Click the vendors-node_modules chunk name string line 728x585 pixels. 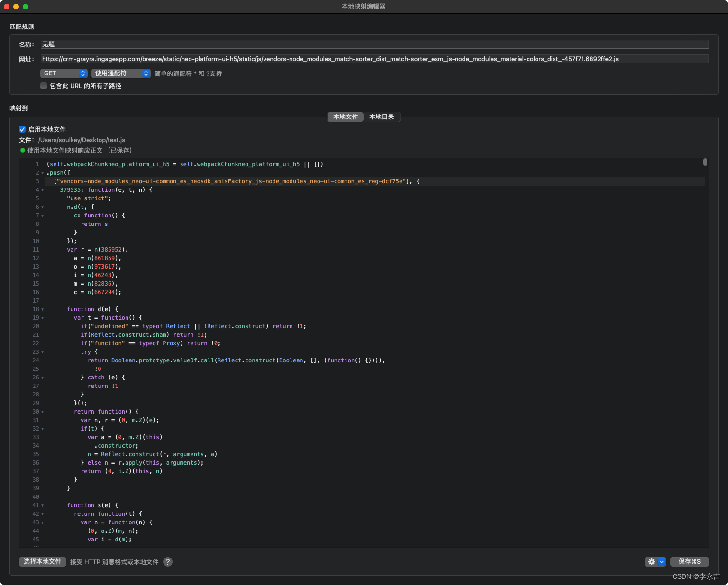click(x=237, y=181)
